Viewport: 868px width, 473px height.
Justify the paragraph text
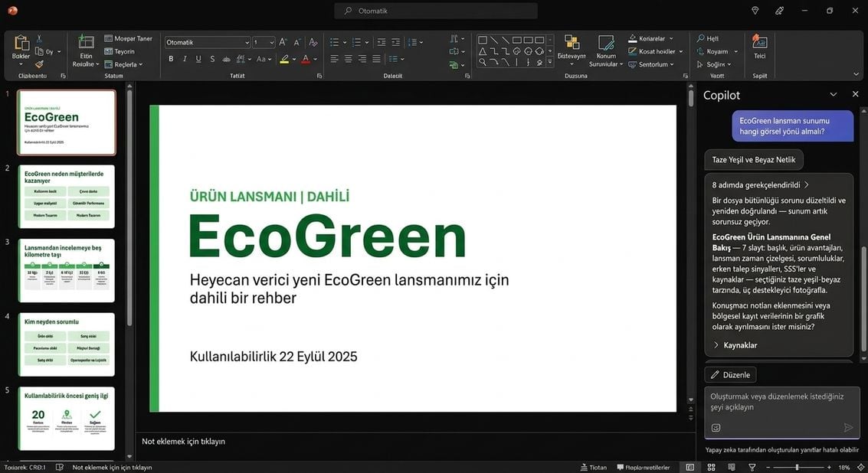click(x=376, y=59)
